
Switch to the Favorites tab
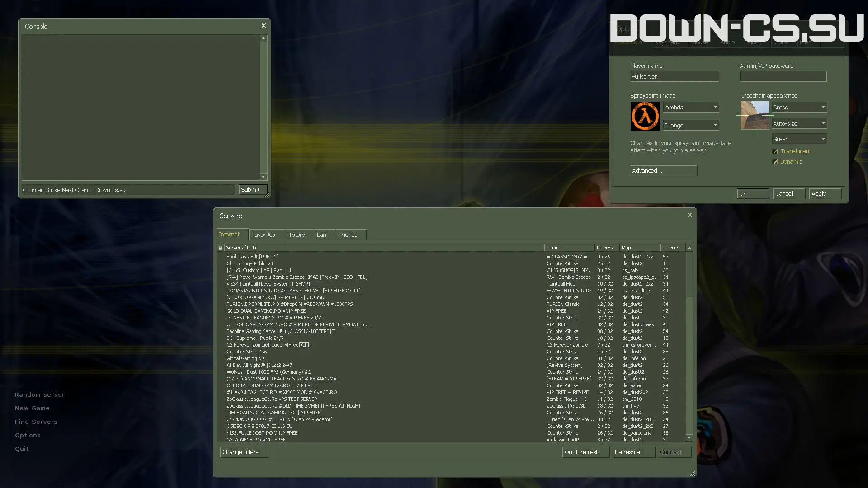(x=266, y=235)
